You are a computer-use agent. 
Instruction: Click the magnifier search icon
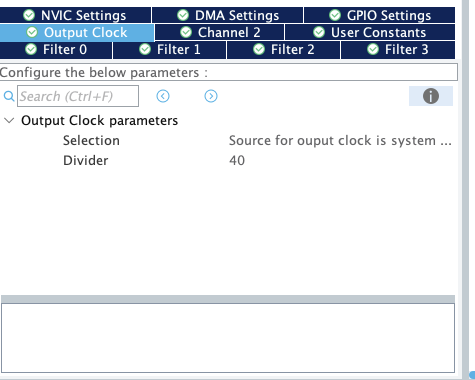click(9, 96)
